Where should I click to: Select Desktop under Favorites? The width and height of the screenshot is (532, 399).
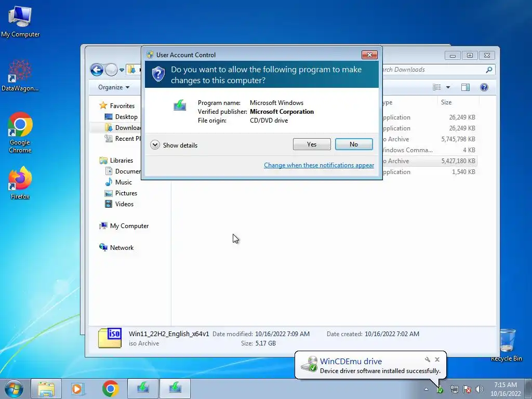tap(121, 117)
